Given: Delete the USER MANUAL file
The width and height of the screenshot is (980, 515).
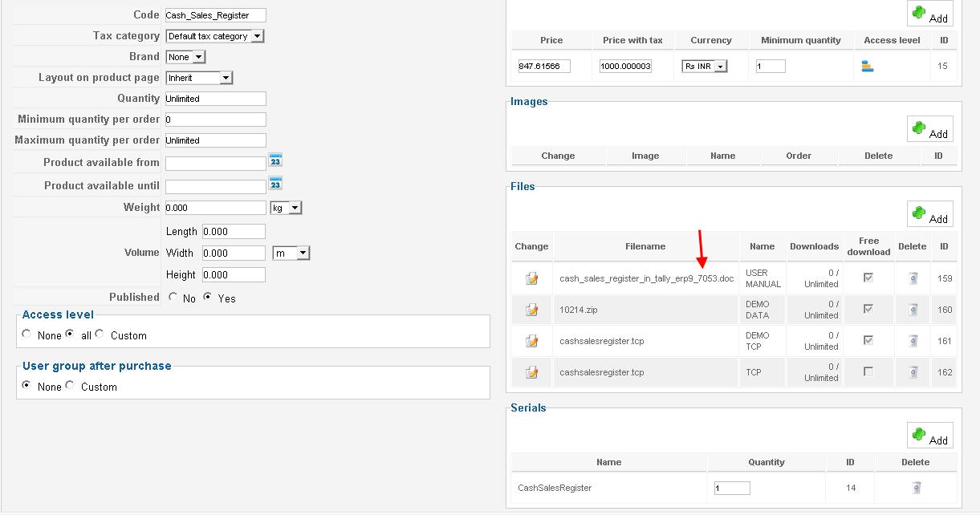Looking at the screenshot, I should click(x=913, y=278).
